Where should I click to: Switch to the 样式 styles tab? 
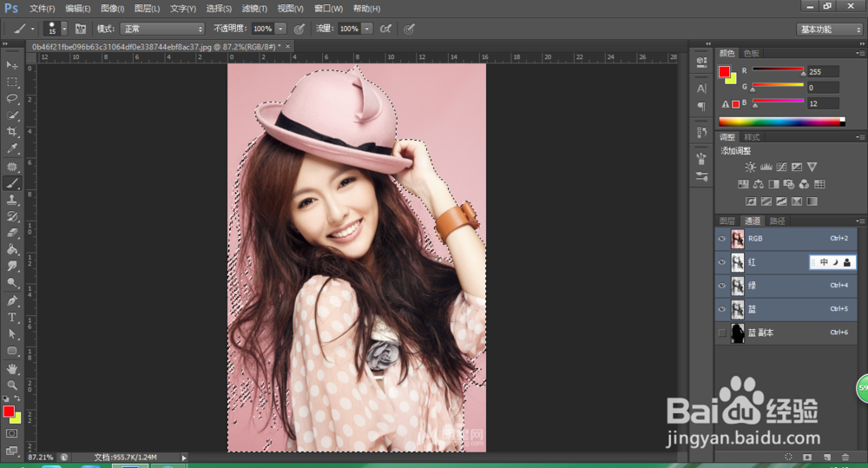coord(752,137)
